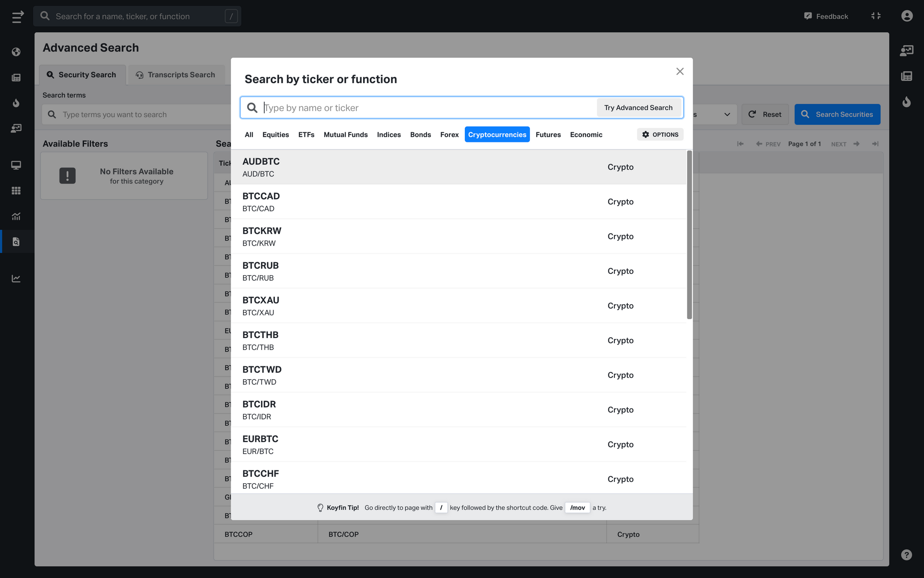Toggle Forex filter category on

coord(448,135)
